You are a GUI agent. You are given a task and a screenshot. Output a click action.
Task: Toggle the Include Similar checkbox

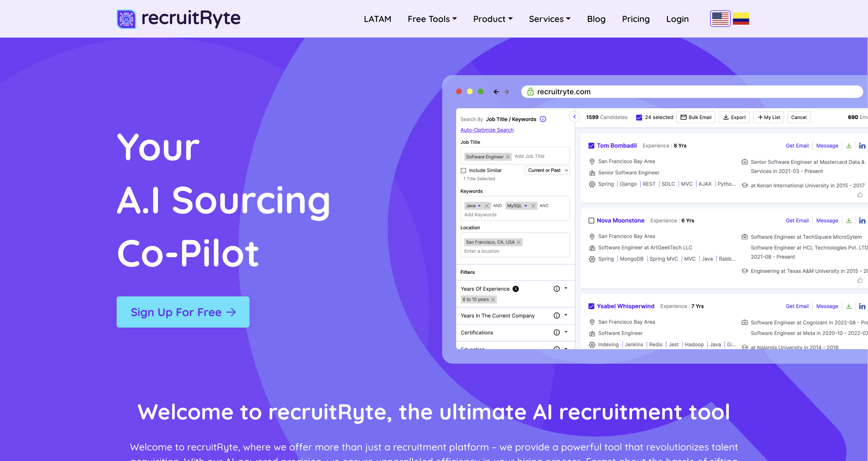[463, 171]
